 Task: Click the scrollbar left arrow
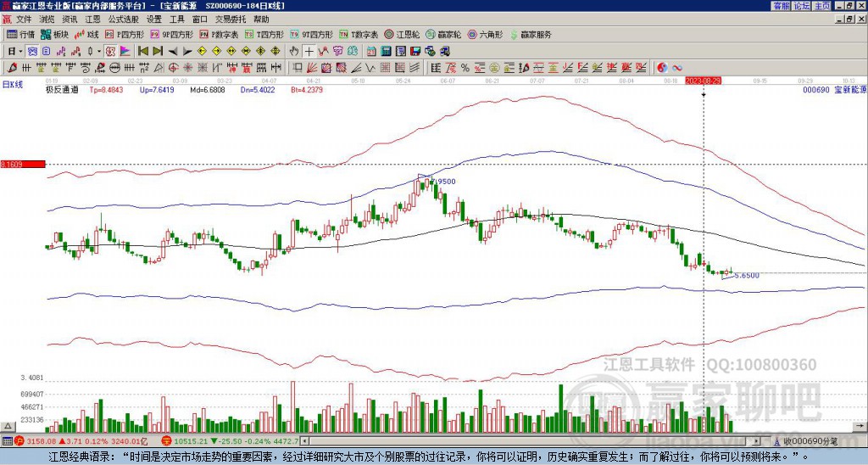[304, 441]
